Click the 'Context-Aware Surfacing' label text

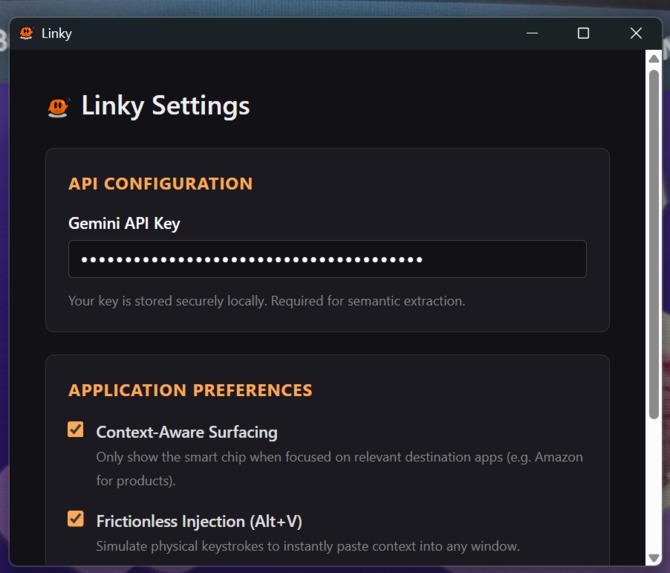[187, 432]
